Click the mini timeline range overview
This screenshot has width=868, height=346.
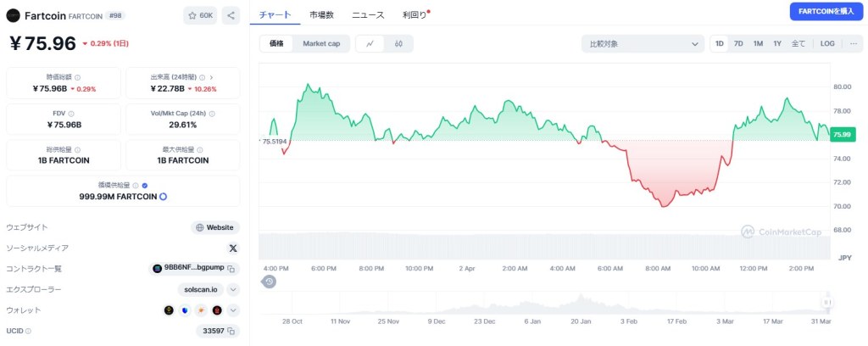click(545, 303)
